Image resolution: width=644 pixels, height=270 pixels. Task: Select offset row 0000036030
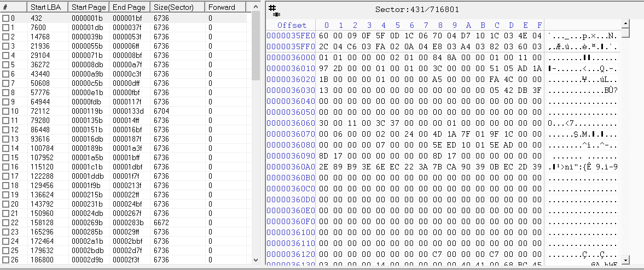pos(291,90)
